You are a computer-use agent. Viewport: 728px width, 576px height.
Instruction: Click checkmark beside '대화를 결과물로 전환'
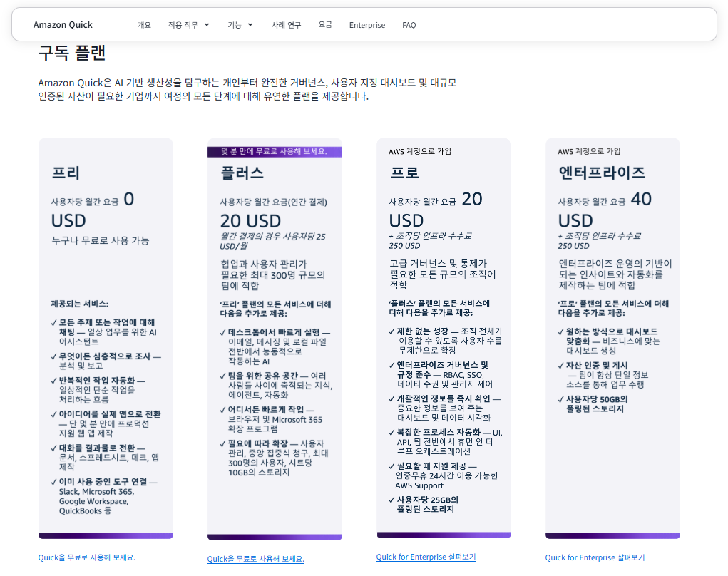[x=54, y=448]
